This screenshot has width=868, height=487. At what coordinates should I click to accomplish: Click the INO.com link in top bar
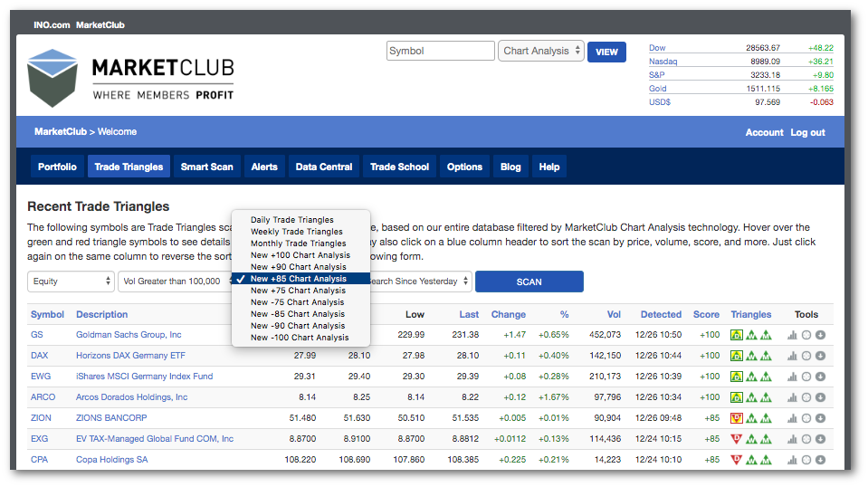pos(52,25)
